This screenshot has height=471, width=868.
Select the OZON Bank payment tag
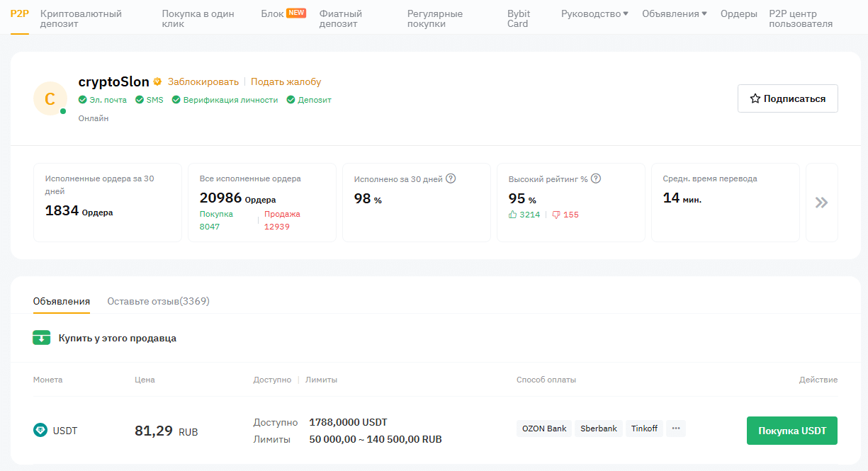click(x=544, y=429)
